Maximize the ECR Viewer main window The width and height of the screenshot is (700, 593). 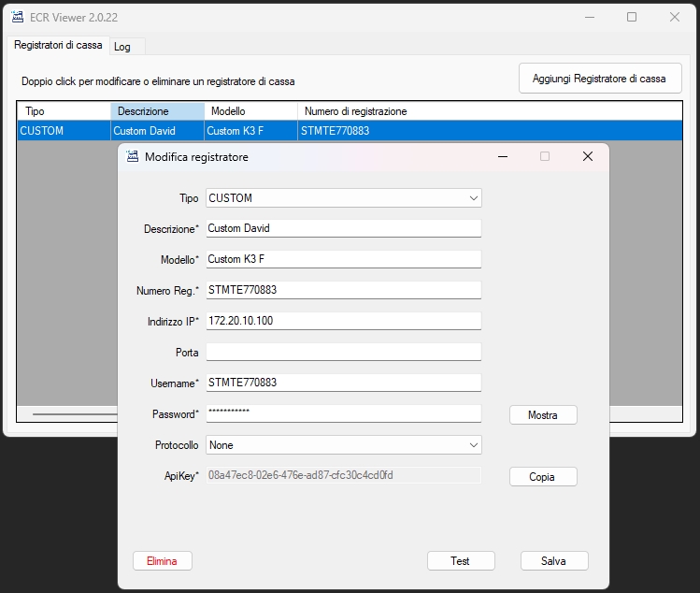pyautogui.click(x=632, y=17)
